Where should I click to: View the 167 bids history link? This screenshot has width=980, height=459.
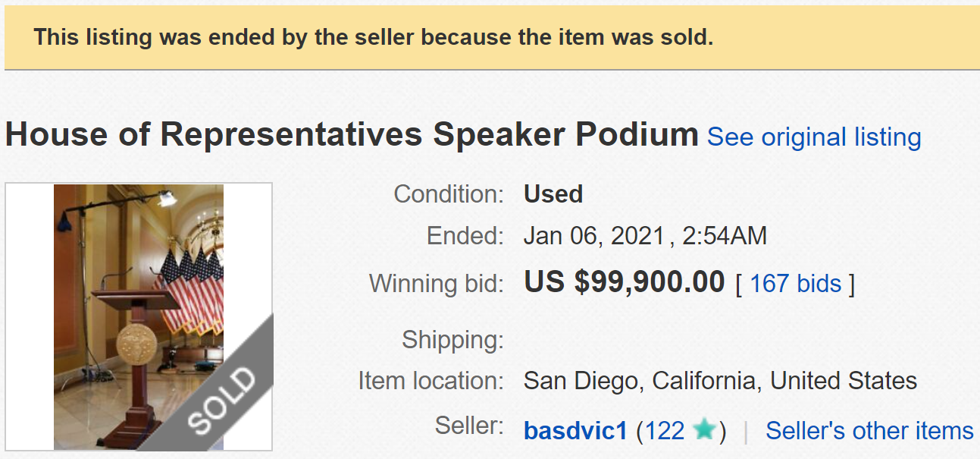[x=795, y=284]
